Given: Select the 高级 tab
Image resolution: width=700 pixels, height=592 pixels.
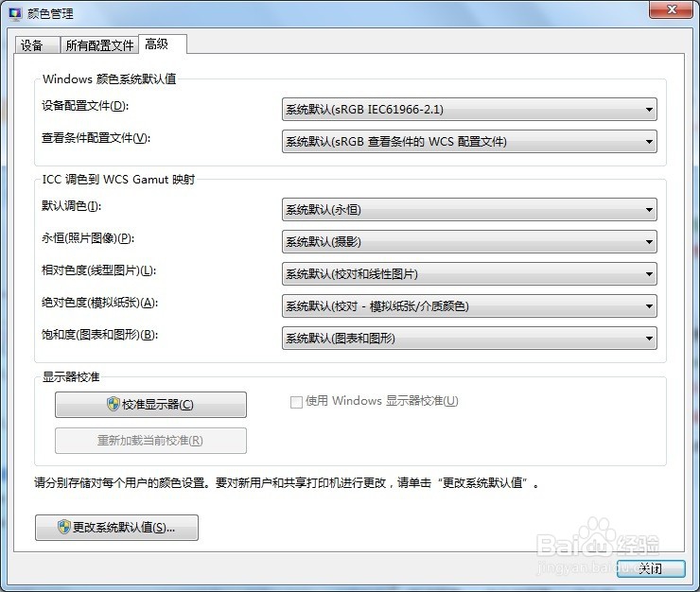Looking at the screenshot, I should (163, 44).
